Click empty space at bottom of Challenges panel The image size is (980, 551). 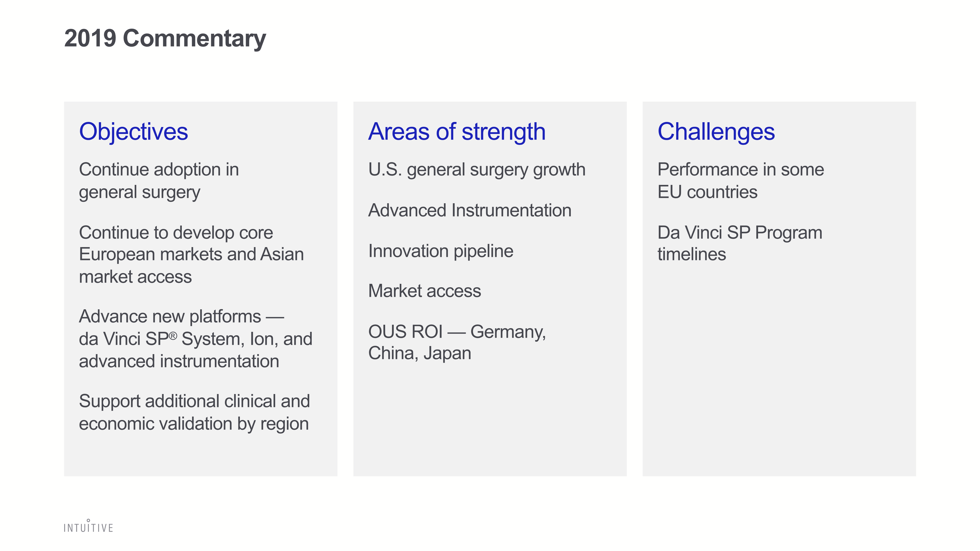click(x=779, y=399)
